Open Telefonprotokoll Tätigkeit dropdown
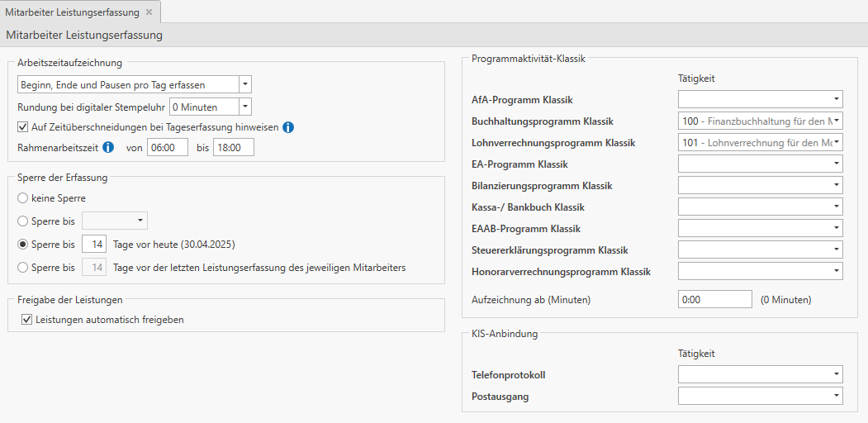Viewport: 868px width, 423px height. pos(837,375)
